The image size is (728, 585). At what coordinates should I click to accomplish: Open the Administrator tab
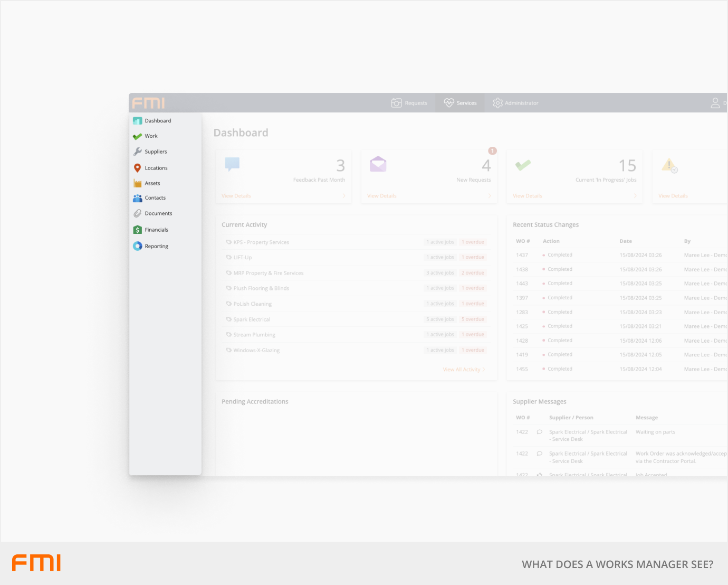[x=515, y=103]
